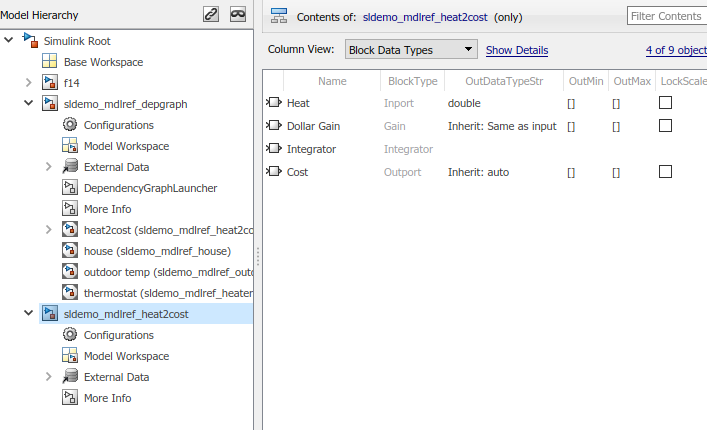The image size is (707, 430).
Task: Click Model Workspace icon under sldemo_mdlref_depgraph
Action: coord(70,146)
